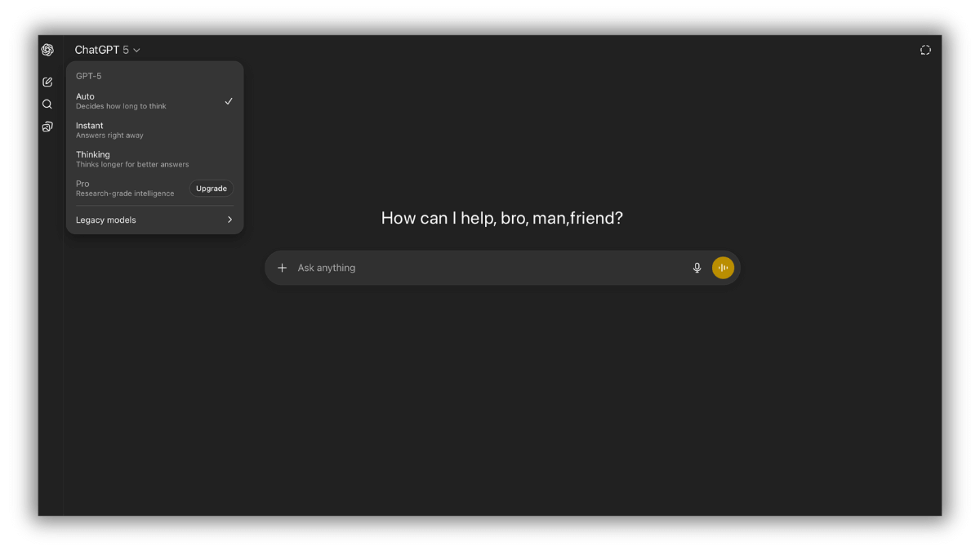Click the GPT-5 header label

[89, 76]
